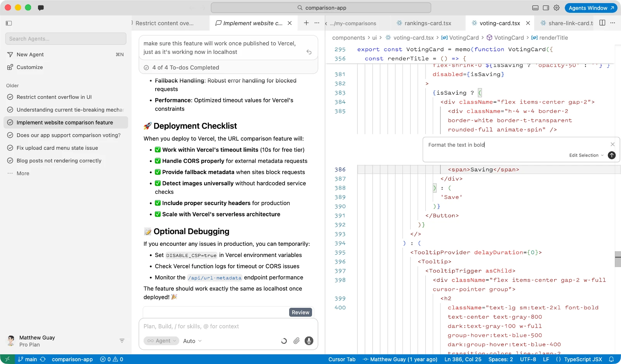
Task: Toggle secondary side panel layout icon
Action: [546, 8]
